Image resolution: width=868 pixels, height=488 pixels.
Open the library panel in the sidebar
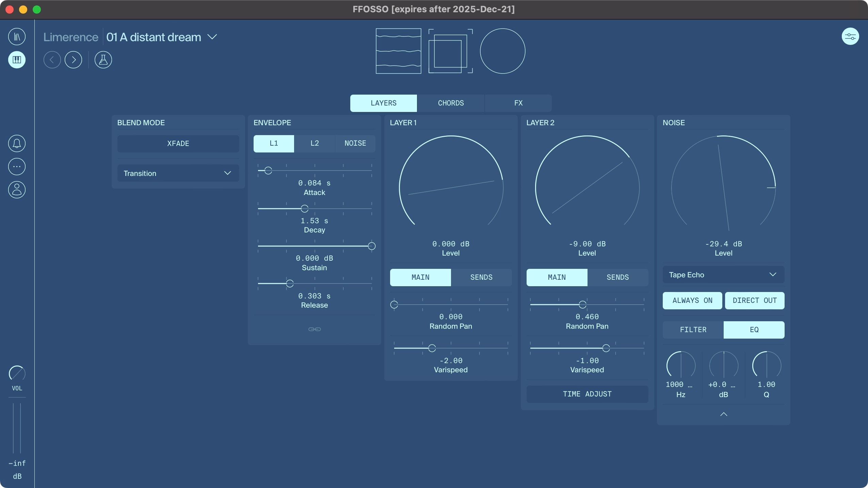click(x=17, y=36)
